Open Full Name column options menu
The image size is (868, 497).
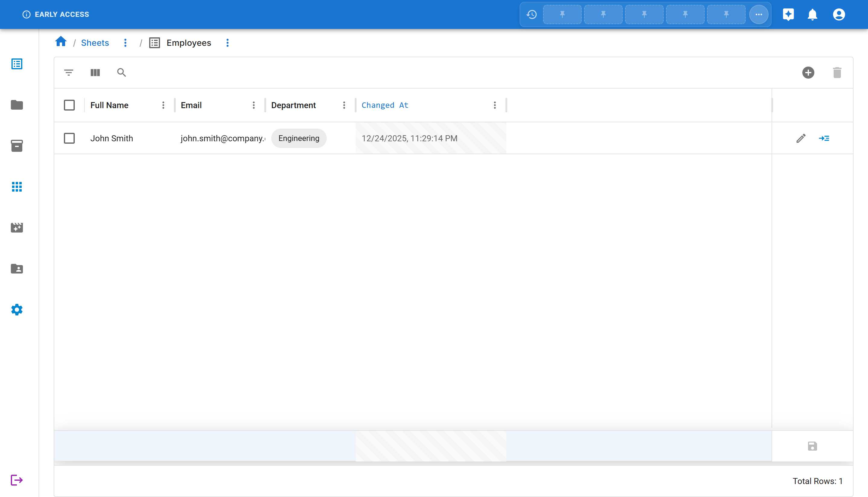[x=163, y=105]
